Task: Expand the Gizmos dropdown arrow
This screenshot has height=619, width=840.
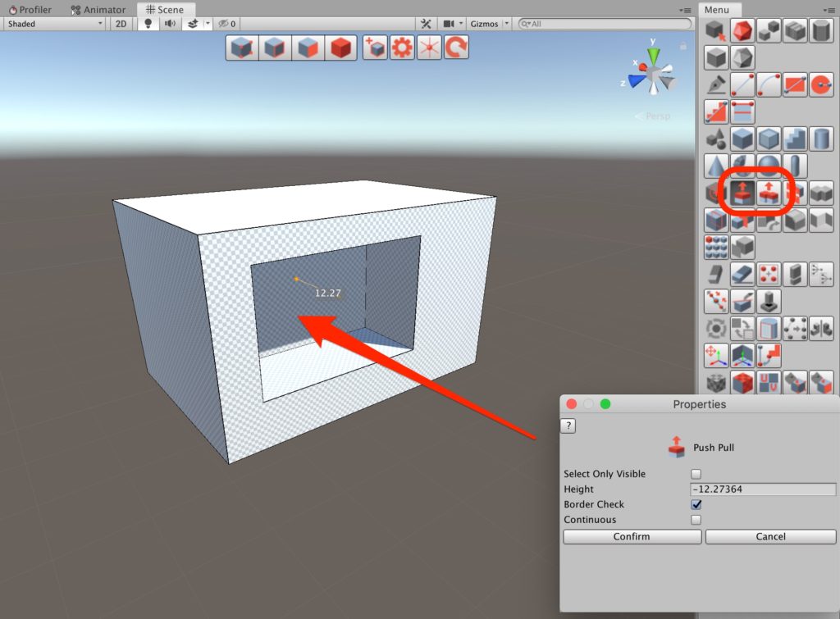Action: (x=506, y=24)
